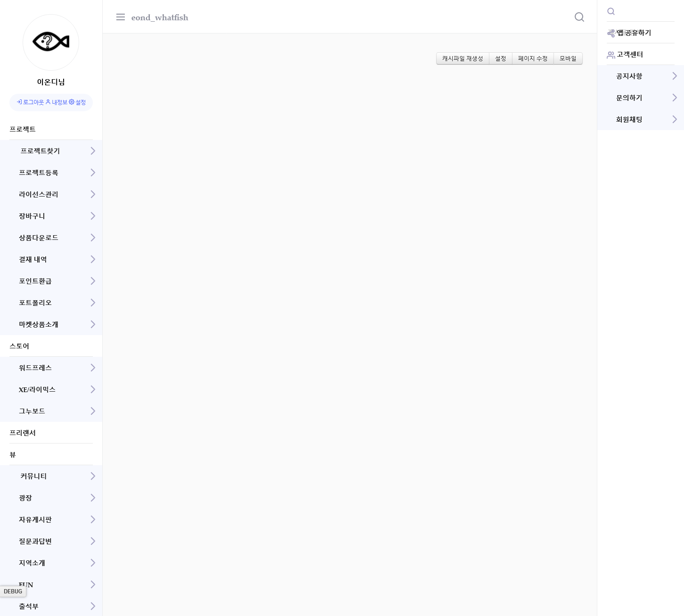Open the 포트폴리오 menu entry

[35, 303]
